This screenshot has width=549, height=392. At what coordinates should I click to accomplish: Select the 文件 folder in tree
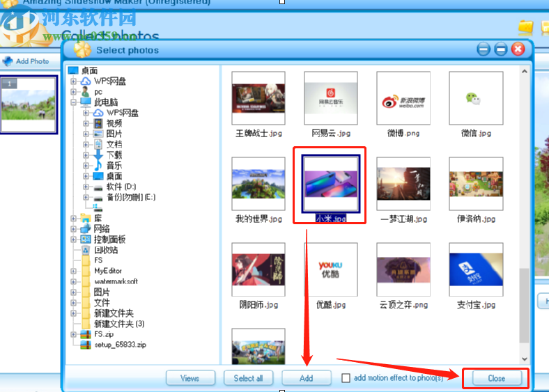point(102,303)
